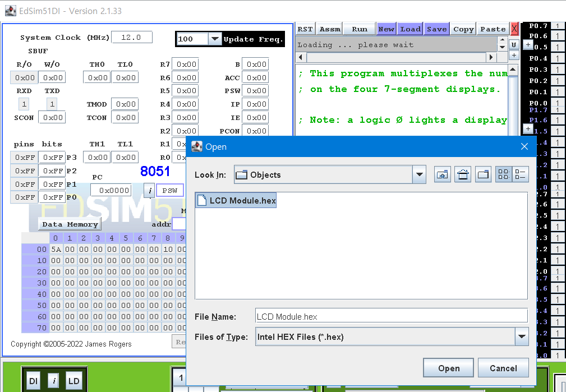Screen dimensions: 566x392
Task: Click the RXD bit value box
Action: tap(24, 104)
